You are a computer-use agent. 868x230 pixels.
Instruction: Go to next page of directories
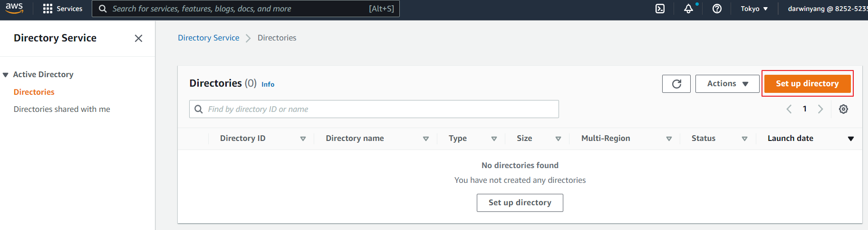pyautogui.click(x=820, y=109)
